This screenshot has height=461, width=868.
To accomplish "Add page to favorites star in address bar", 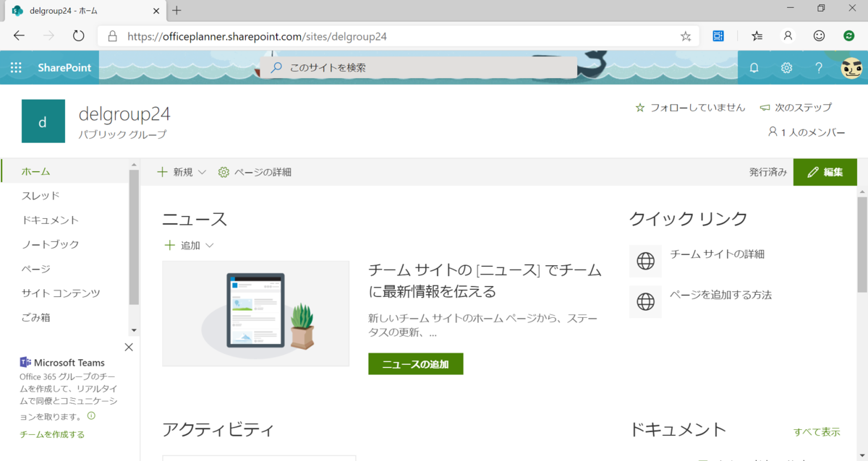I will pos(686,36).
